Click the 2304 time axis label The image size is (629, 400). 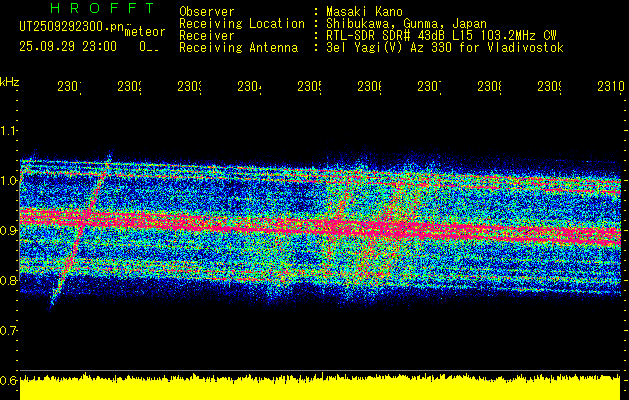pos(250,86)
